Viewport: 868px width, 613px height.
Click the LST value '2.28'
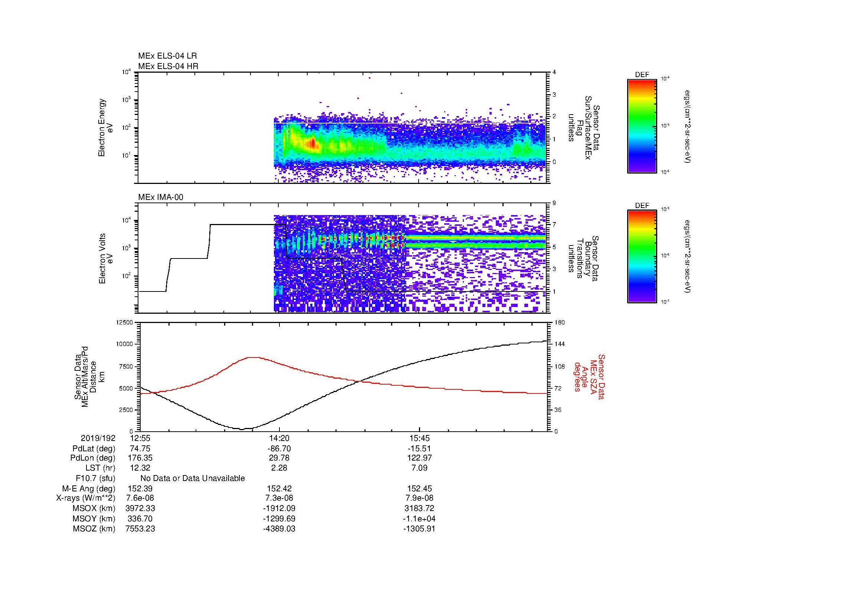tap(279, 468)
